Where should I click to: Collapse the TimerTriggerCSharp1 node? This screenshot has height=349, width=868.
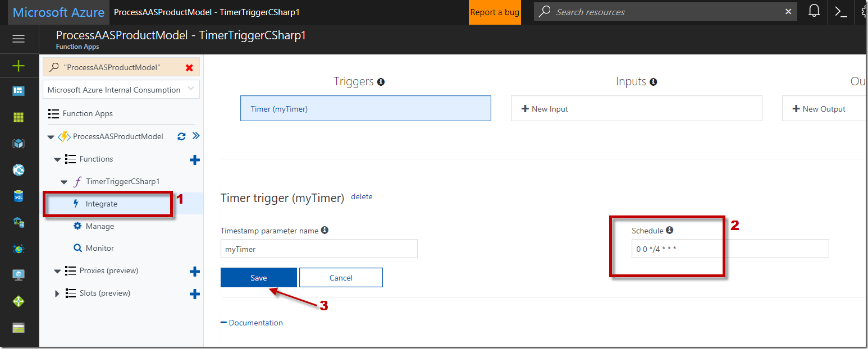click(x=64, y=182)
